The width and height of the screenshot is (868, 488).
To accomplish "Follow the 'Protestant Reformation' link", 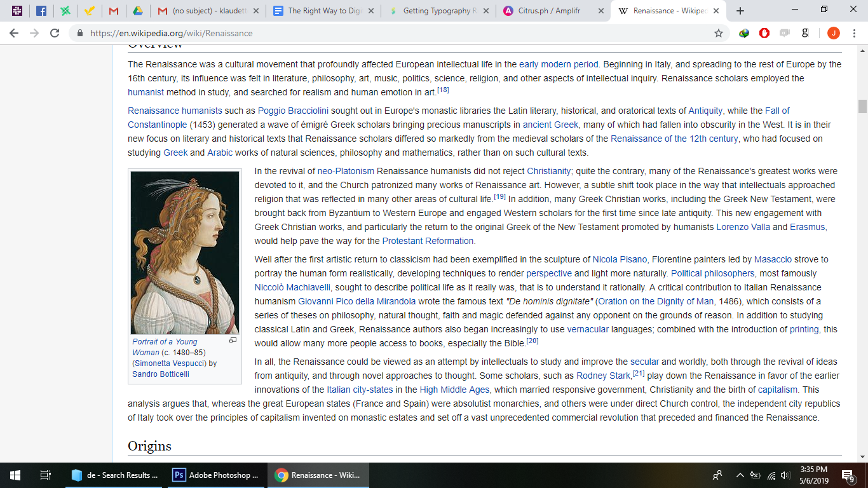I will pos(428,241).
